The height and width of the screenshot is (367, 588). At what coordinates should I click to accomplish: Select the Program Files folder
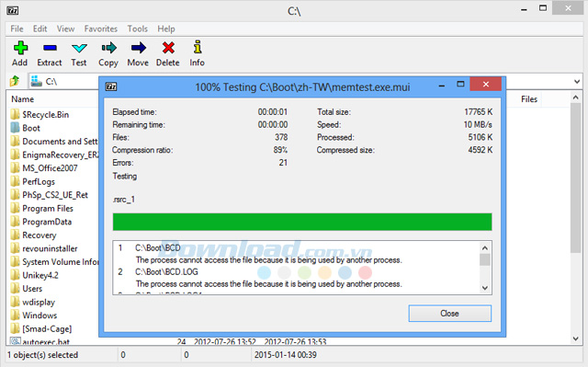pos(48,208)
